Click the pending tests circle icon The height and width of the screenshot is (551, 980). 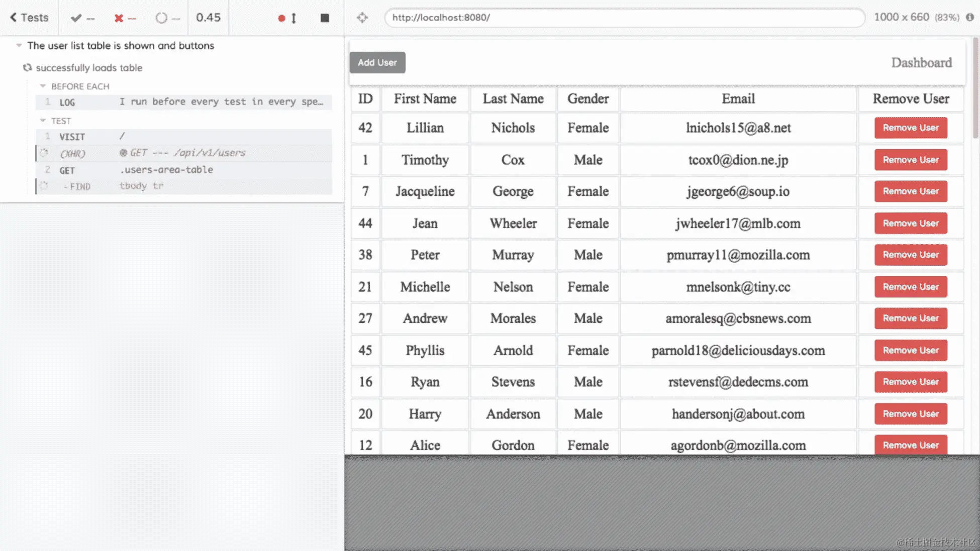pyautogui.click(x=161, y=18)
